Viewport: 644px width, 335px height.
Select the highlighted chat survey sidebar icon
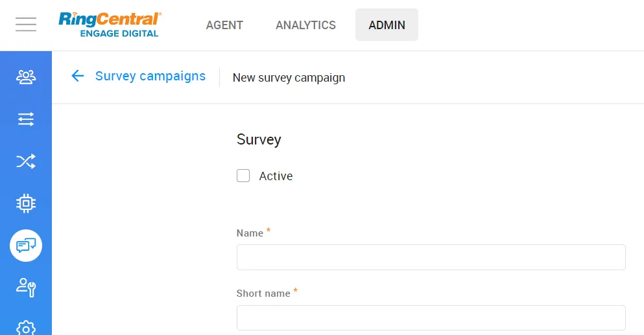pyautogui.click(x=26, y=246)
